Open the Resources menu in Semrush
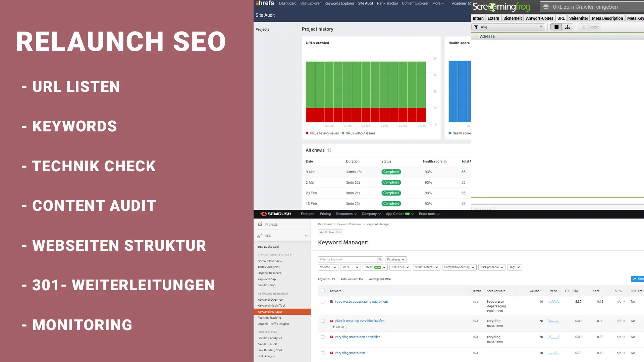The height and width of the screenshot is (362, 644). tap(346, 214)
